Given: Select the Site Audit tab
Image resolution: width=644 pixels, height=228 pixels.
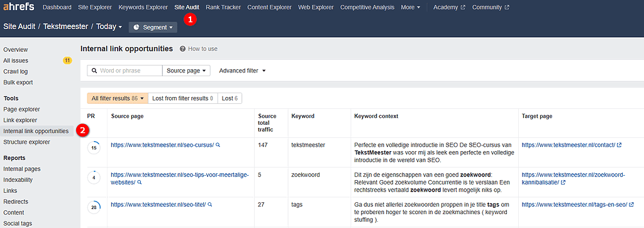Looking at the screenshot, I should 187,8.
